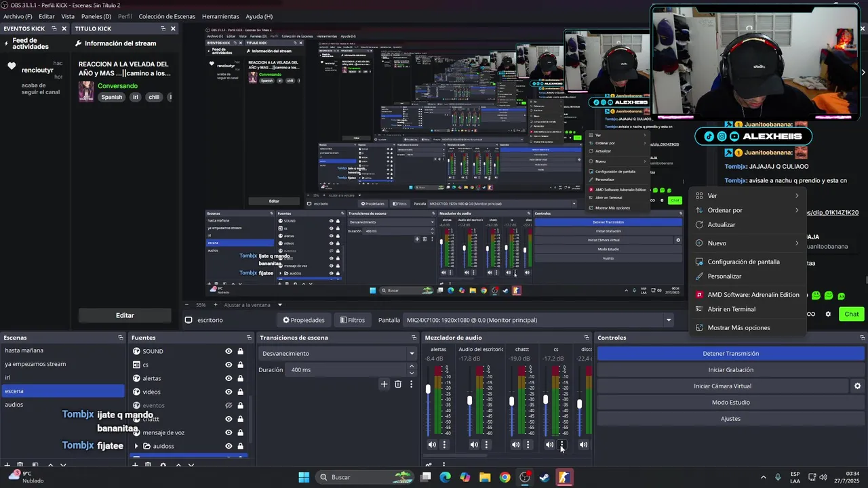Hide the alertas source
This screenshot has width=868, height=488.
pos(229,378)
